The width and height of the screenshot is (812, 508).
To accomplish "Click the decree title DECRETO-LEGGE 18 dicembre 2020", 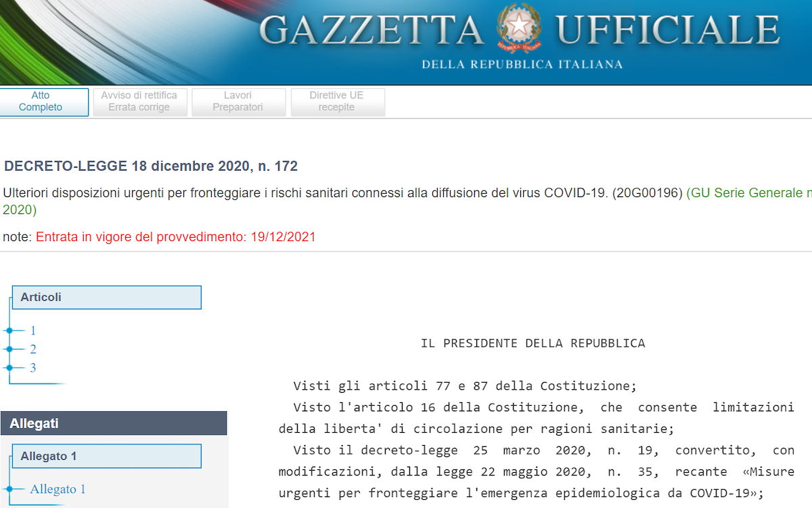I will tap(151, 166).
